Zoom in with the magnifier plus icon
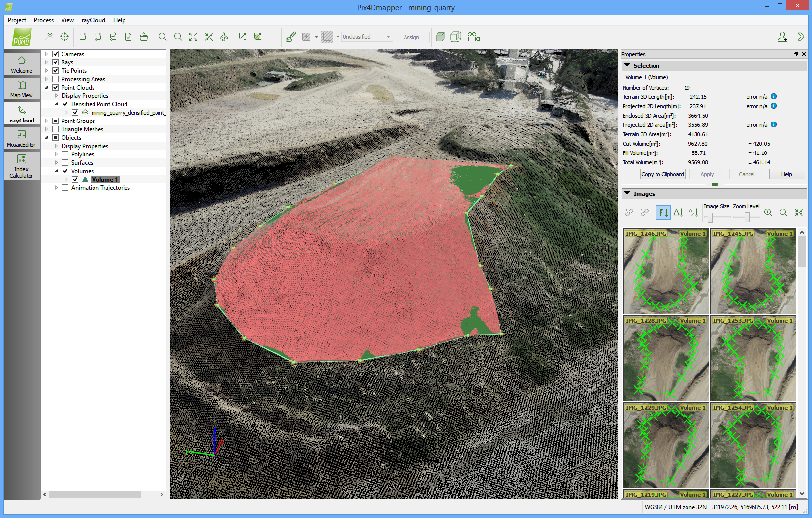 click(x=163, y=37)
